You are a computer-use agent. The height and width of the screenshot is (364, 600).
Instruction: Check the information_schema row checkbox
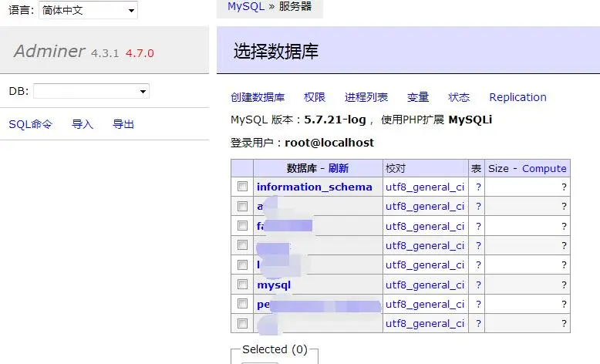242,187
